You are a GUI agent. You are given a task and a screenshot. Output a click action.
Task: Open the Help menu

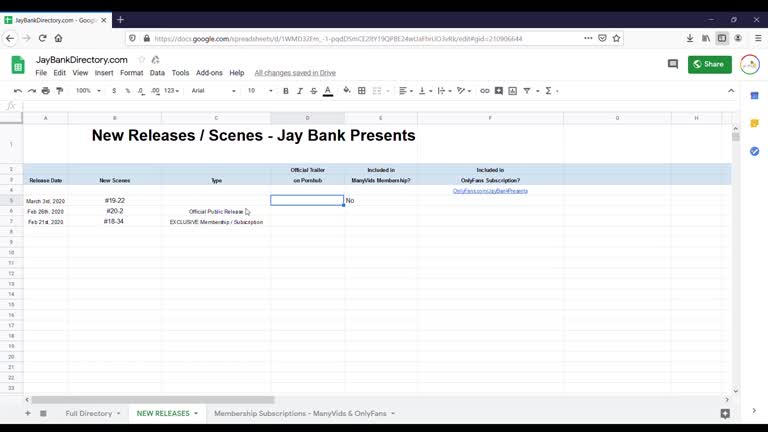237,72
